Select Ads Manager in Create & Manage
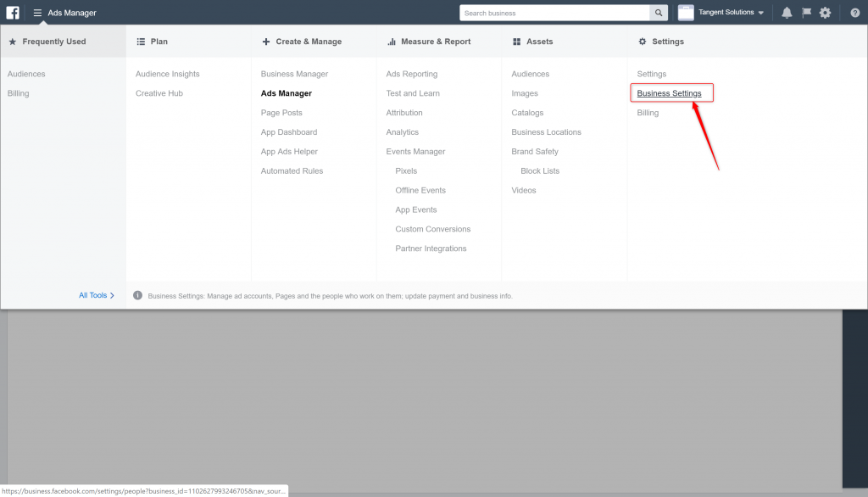 (x=287, y=93)
